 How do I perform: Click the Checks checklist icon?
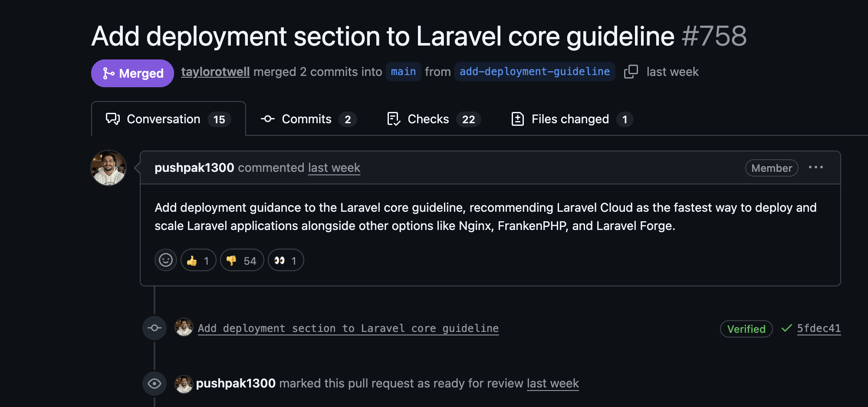tap(393, 119)
